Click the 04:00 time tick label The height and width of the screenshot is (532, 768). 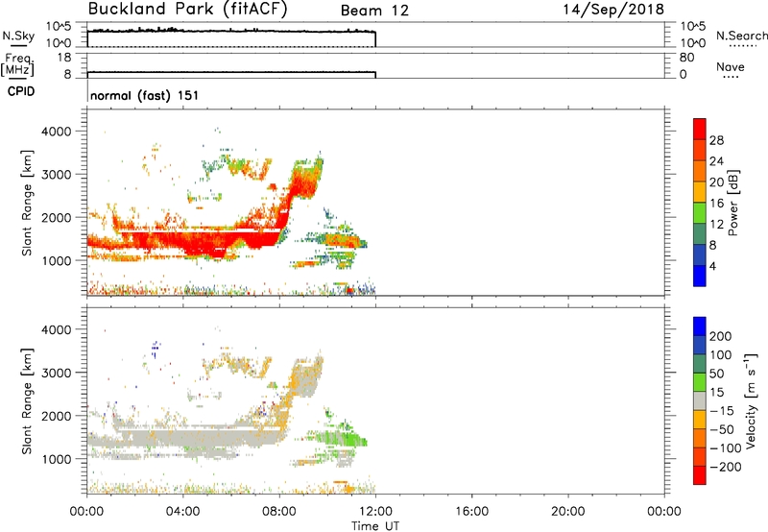(x=183, y=512)
